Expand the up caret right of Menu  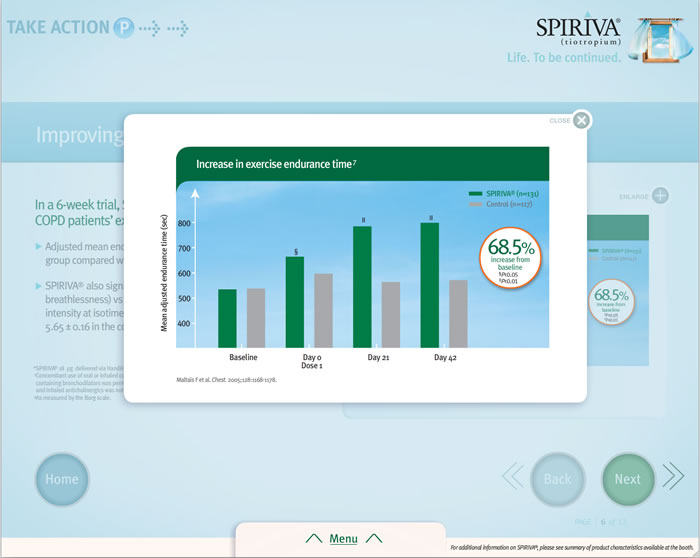pyautogui.click(x=374, y=538)
